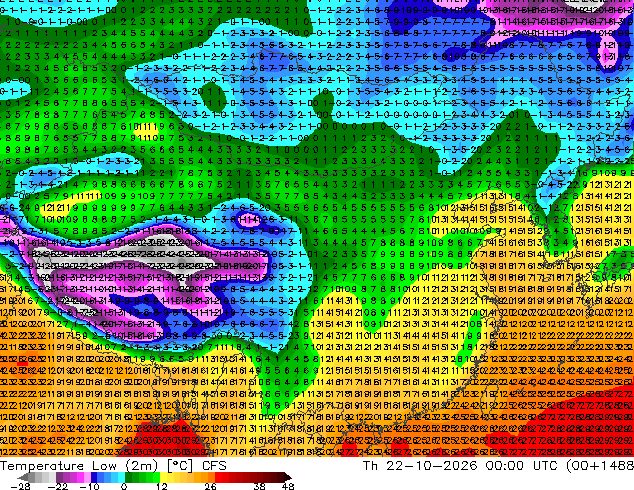Click the 'Temperature Low (2m) [°C] CFS' title
Viewport: 634px width, 490px height.
coord(113,466)
